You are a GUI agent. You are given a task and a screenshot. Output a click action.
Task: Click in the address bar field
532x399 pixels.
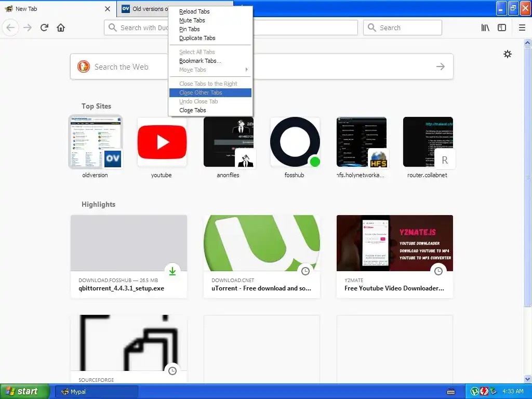click(x=231, y=28)
